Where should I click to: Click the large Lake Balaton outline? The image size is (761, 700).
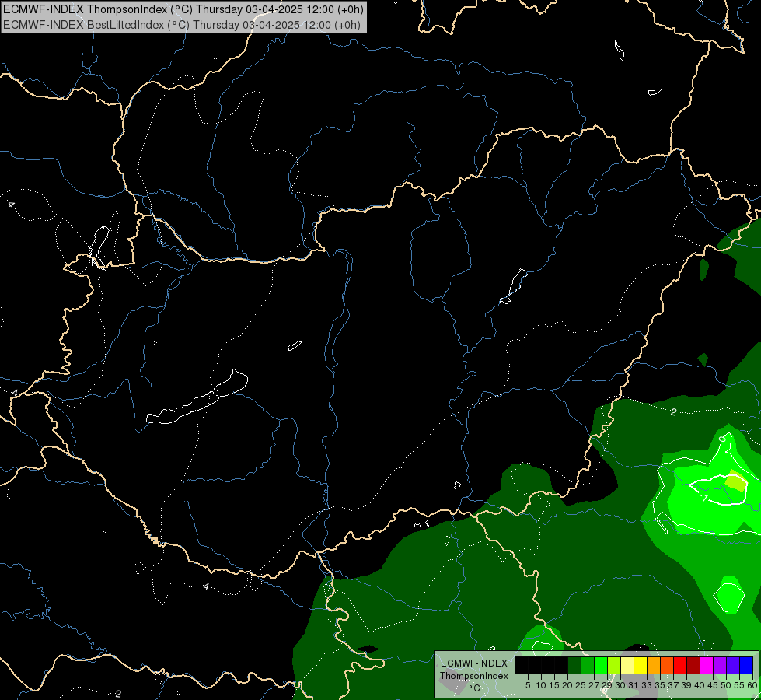(197, 397)
